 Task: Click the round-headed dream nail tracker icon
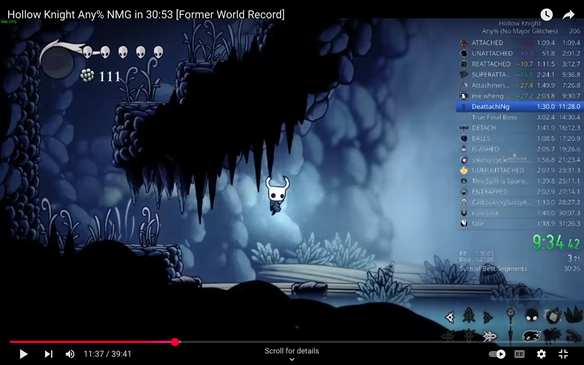[x=511, y=315]
